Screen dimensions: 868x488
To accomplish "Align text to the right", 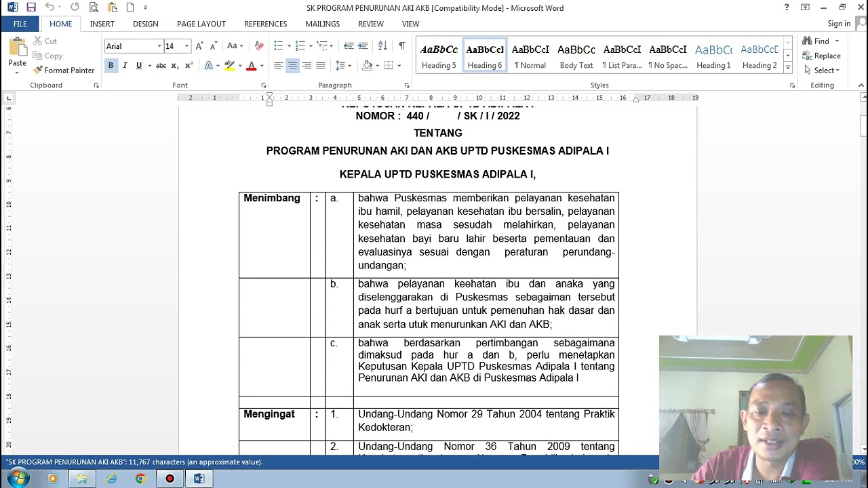I will (x=307, y=66).
